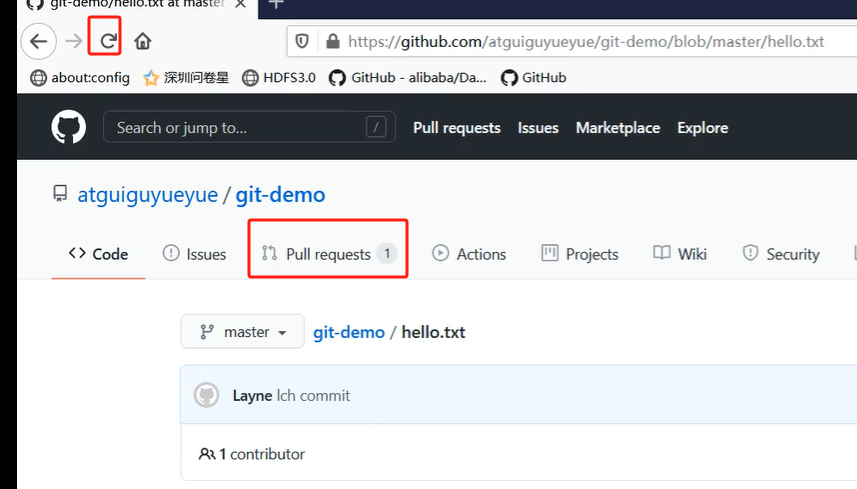Switch to the Security tab
This screenshot has height=489, width=857.
(x=781, y=254)
